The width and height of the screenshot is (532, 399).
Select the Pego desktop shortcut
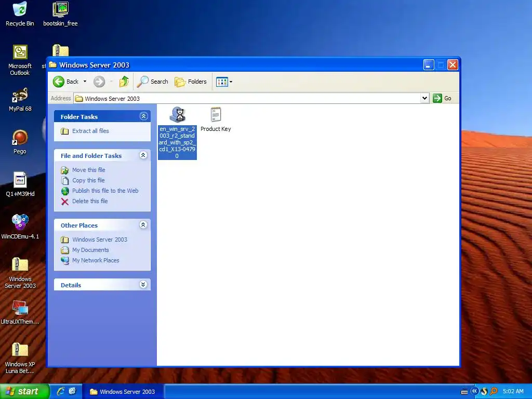pyautogui.click(x=20, y=142)
